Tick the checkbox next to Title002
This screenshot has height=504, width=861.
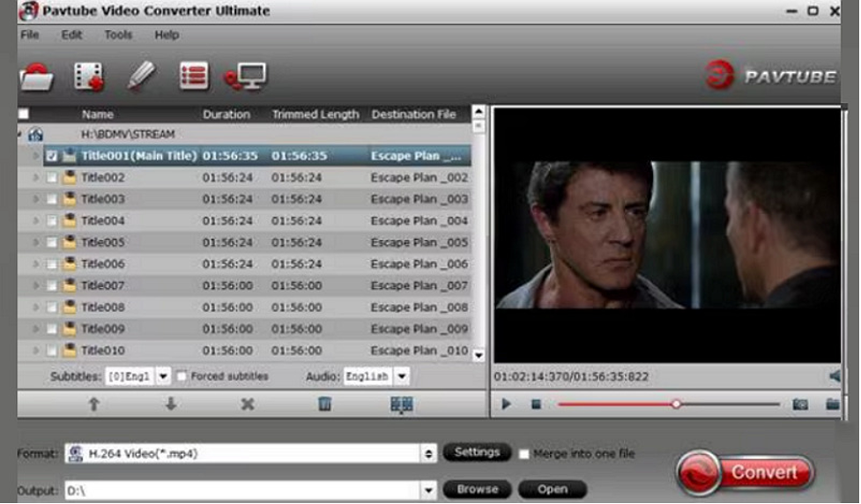click(x=52, y=178)
